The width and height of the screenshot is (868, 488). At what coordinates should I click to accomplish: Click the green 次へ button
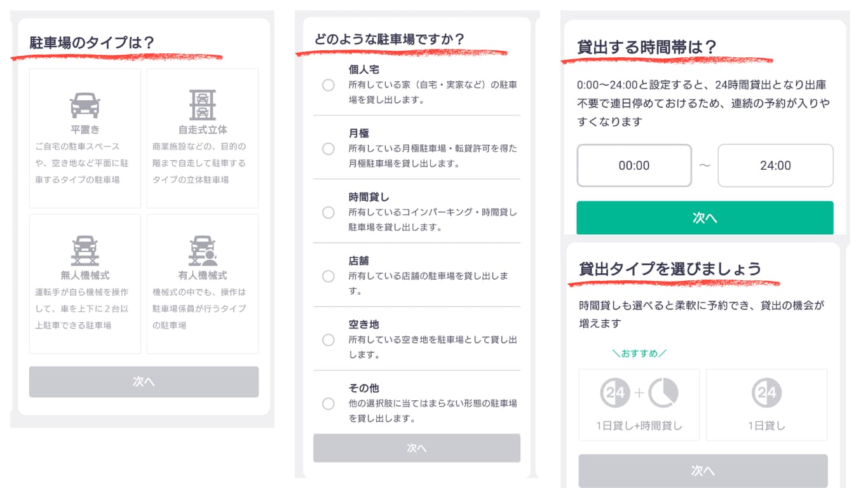tap(705, 218)
